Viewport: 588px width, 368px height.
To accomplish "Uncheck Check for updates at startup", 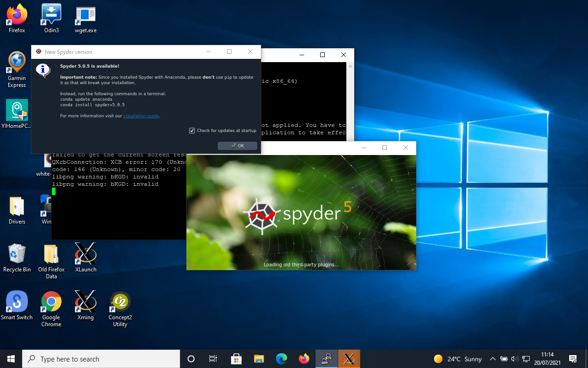I will [x=192, y=131].
